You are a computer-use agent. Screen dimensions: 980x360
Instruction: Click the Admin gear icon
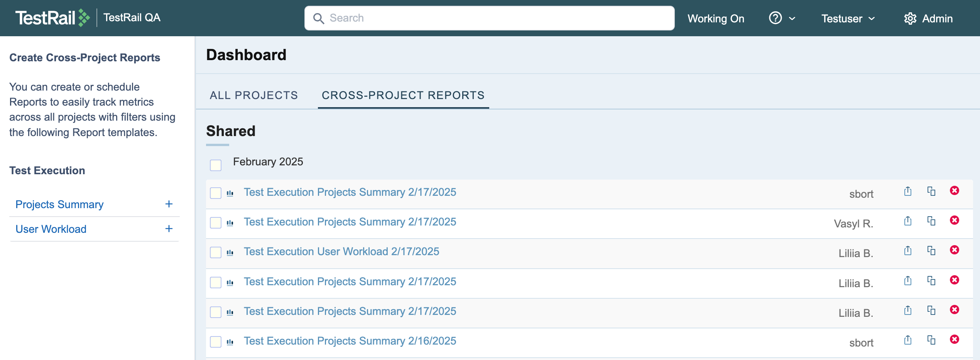click(x=910, y=19)
